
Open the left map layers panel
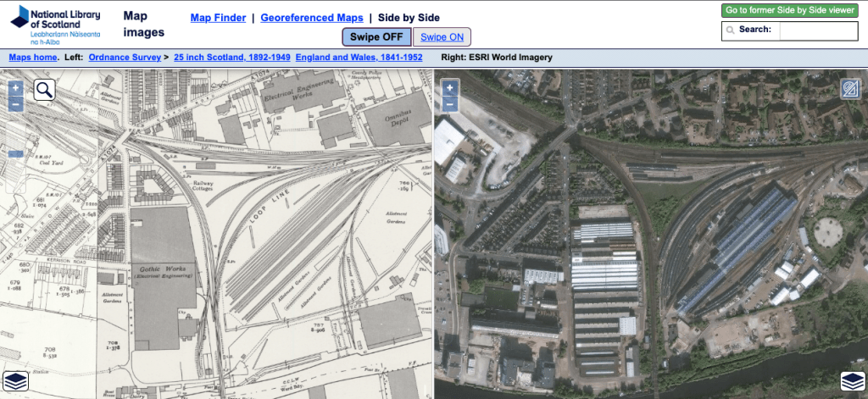[15, 381]
